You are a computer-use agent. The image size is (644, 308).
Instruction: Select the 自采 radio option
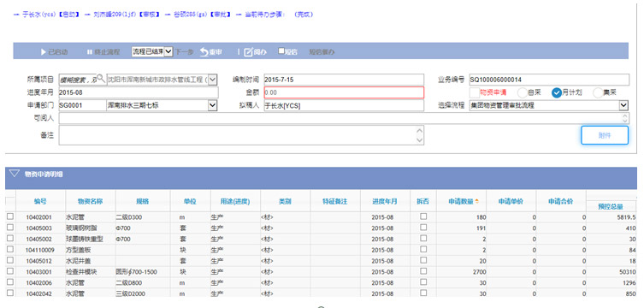point(522,92)
